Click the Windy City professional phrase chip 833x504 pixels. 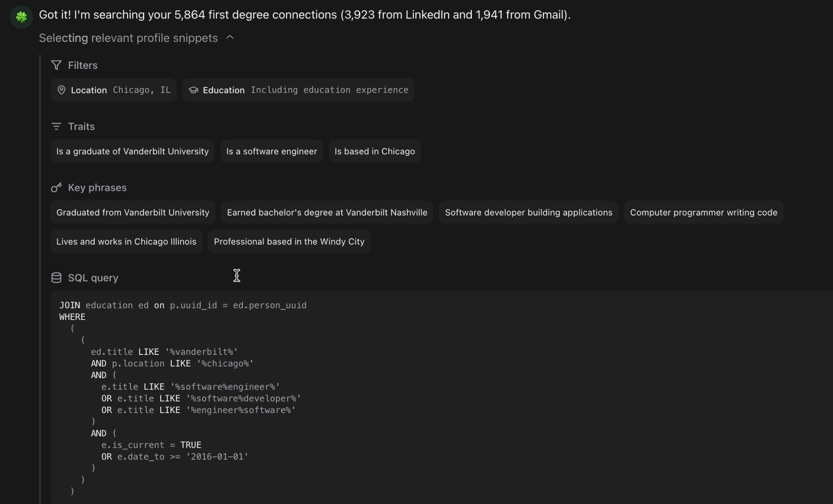click(289, 241)
